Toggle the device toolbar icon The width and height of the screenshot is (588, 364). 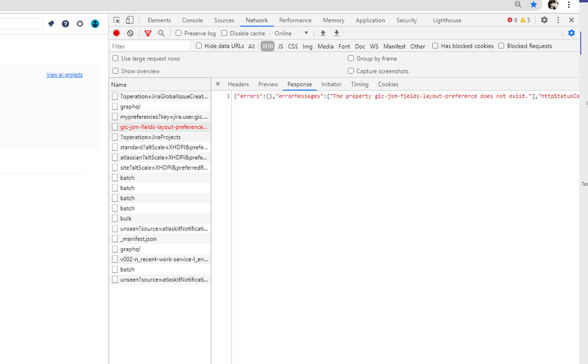click(x=129, y=20)
